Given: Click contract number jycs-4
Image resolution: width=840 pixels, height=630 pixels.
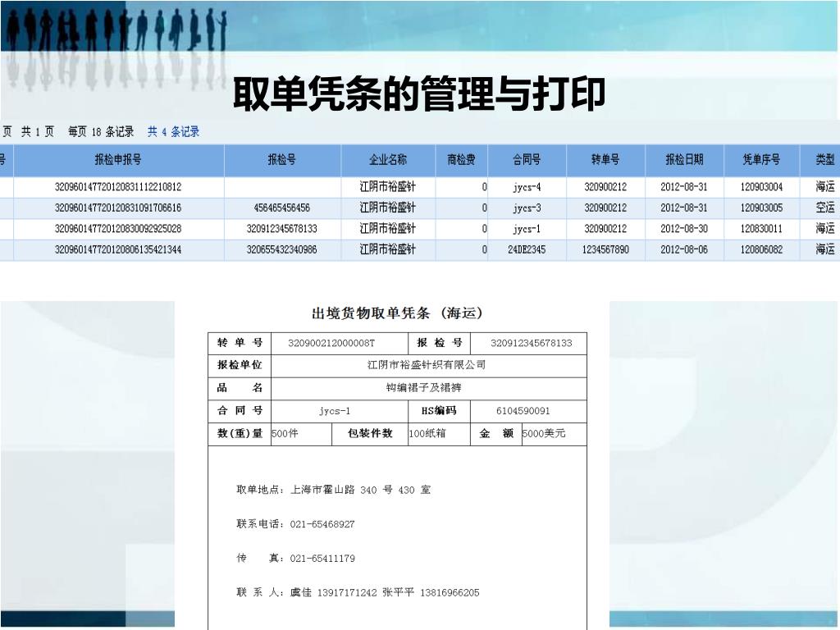Looking at the screenshot, I should point(527,188).
